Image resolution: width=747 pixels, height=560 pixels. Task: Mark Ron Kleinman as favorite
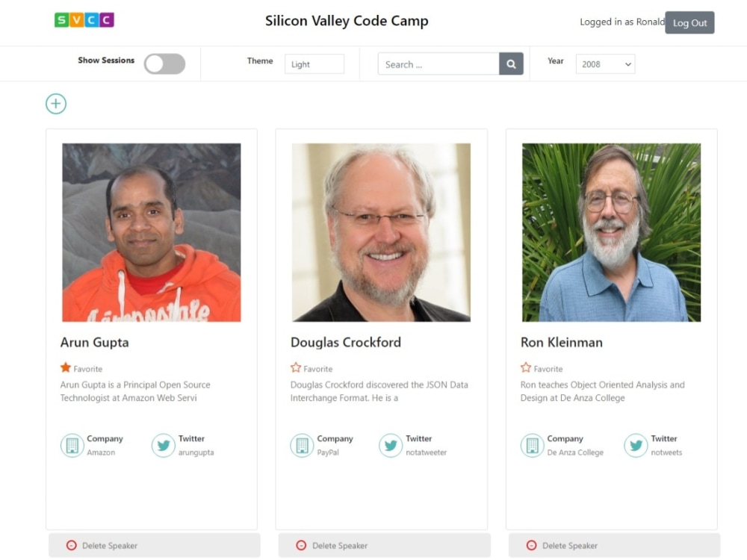[x=526, y=367]
